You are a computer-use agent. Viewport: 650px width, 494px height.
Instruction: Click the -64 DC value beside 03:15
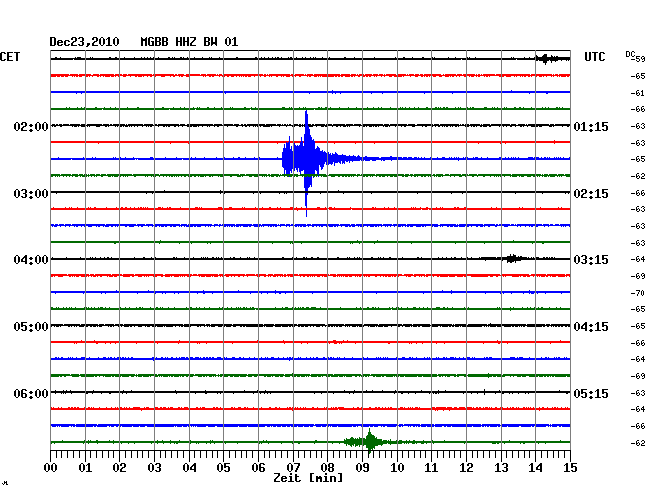[638, 259]
